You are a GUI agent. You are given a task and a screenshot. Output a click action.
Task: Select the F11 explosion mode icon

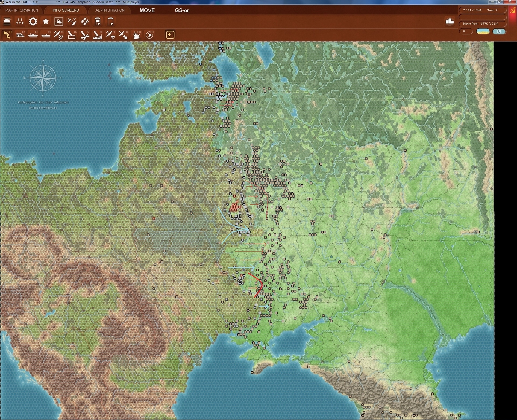pyautogui.click(x=137, y=35)
